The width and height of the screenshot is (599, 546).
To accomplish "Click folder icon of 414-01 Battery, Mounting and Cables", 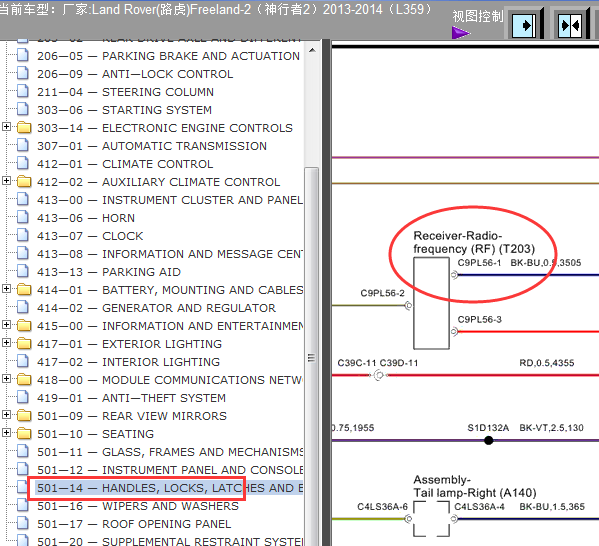I will 24,289.
